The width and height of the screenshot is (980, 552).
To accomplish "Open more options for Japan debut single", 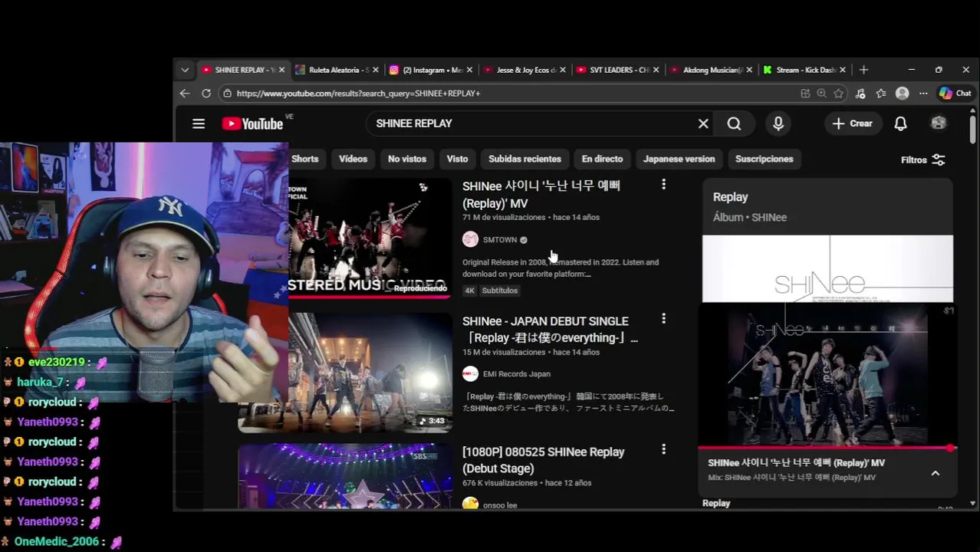I will pos(663,319).
